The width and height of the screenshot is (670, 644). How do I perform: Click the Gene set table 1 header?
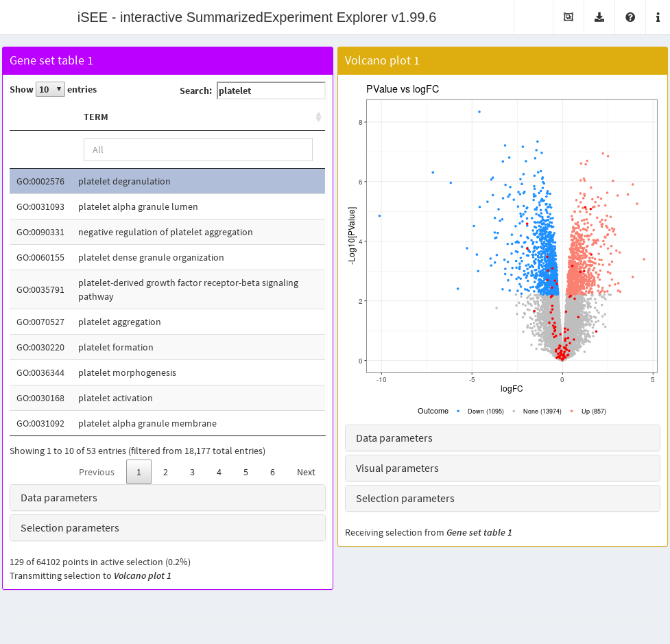(x=167, y=60)
